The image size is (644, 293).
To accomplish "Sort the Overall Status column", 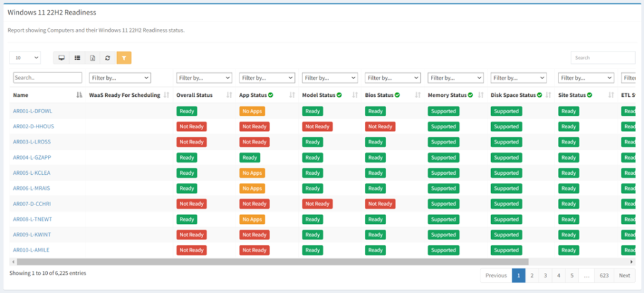I will tap(230, 95).
